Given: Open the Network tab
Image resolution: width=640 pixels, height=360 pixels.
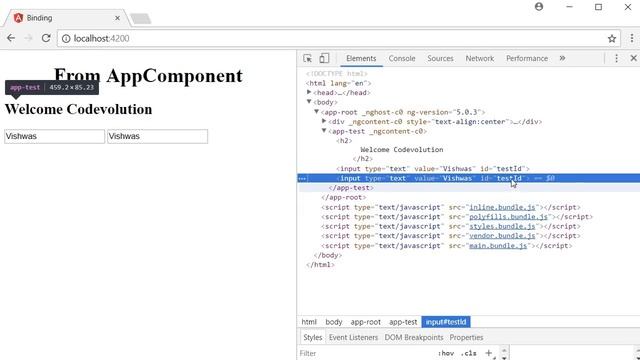Looking at the screenshot, I should pyautogui.click(x=480, y=58).
